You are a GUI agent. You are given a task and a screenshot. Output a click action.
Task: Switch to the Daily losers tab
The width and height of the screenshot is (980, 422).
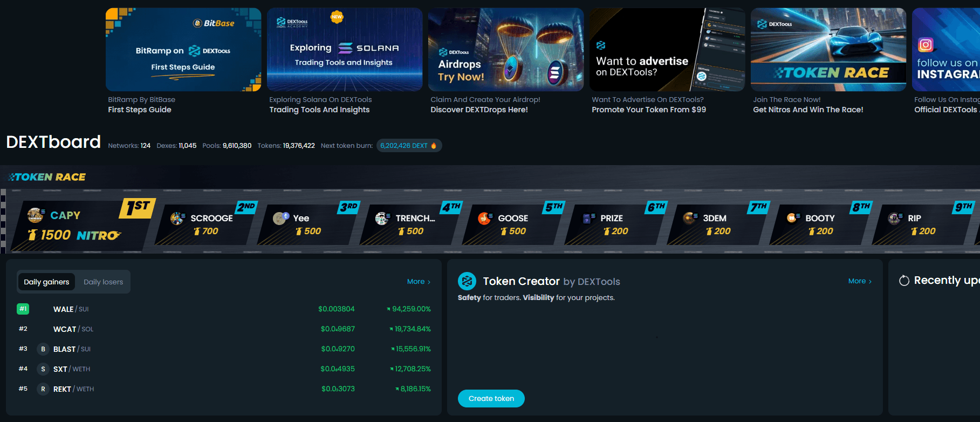pos(103,282)
